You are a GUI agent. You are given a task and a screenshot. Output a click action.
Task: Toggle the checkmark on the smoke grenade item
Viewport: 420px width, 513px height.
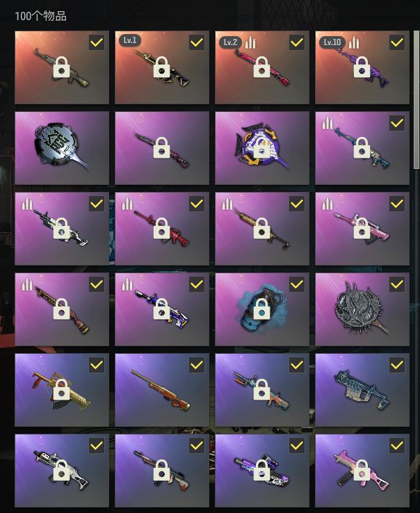297,284
